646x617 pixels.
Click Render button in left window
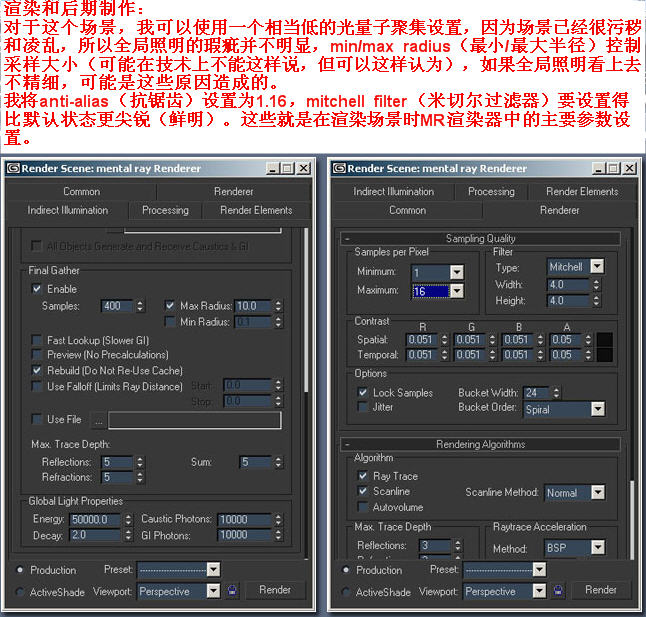coord(275,590)
